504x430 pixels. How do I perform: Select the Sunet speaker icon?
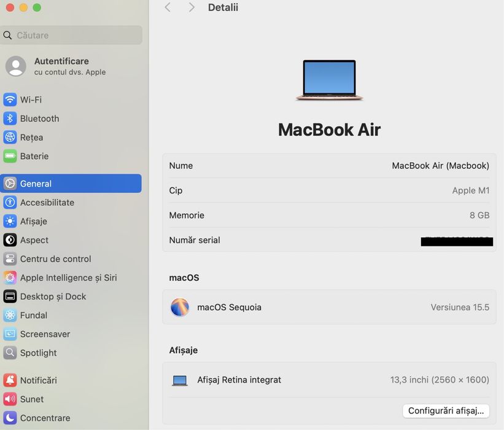point(10,399)
